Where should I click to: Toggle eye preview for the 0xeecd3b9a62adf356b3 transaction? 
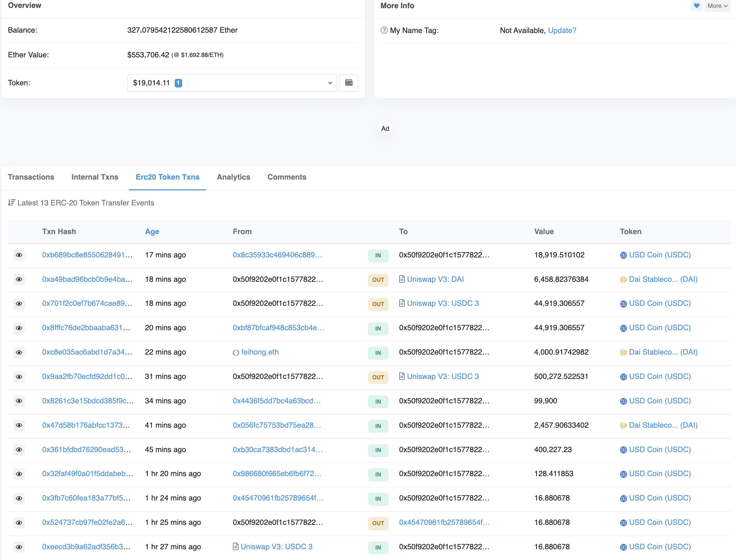click(19, 547)
